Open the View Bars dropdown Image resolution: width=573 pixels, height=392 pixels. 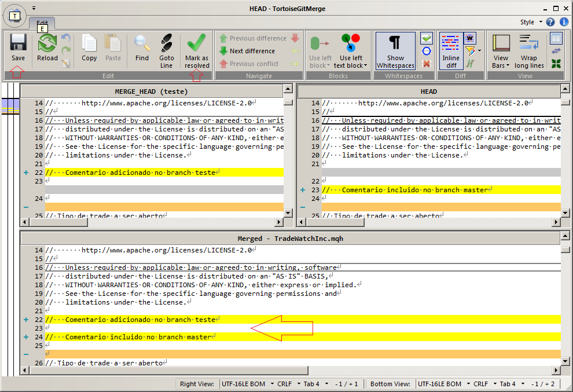(x=501, y=50)
